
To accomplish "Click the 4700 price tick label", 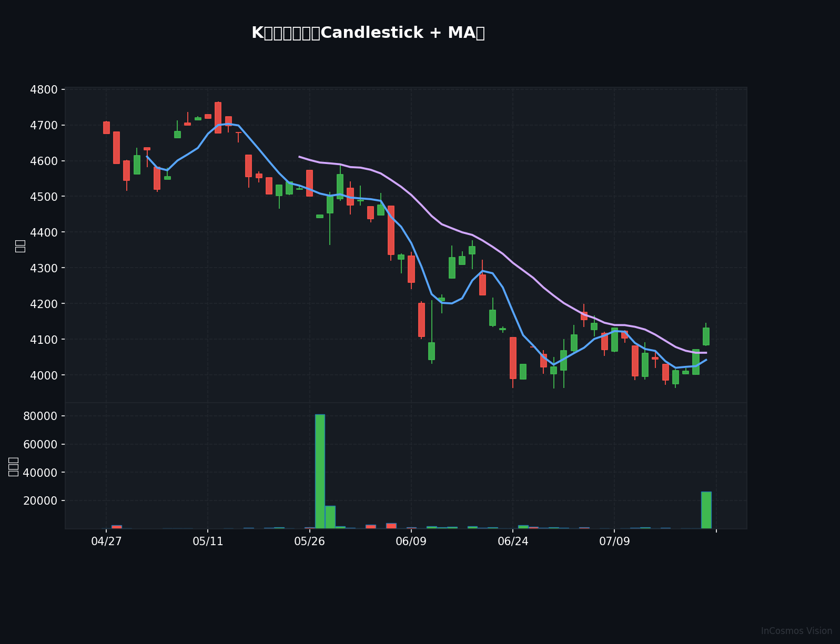I will point(44,125).
